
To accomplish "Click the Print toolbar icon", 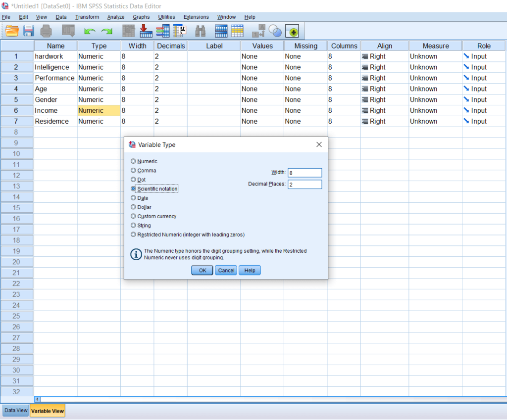I will pos(45,31).
